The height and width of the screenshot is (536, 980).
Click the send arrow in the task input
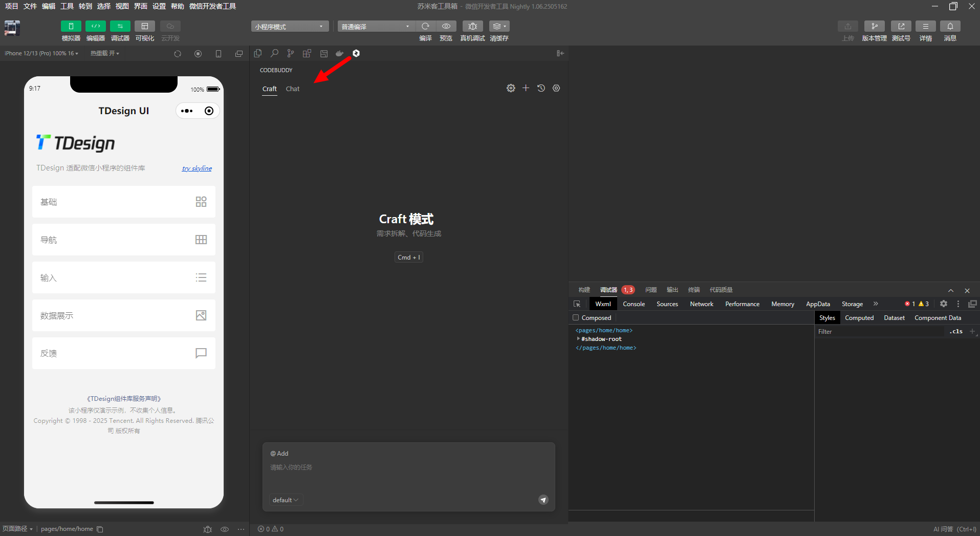[x=543, y=500]
